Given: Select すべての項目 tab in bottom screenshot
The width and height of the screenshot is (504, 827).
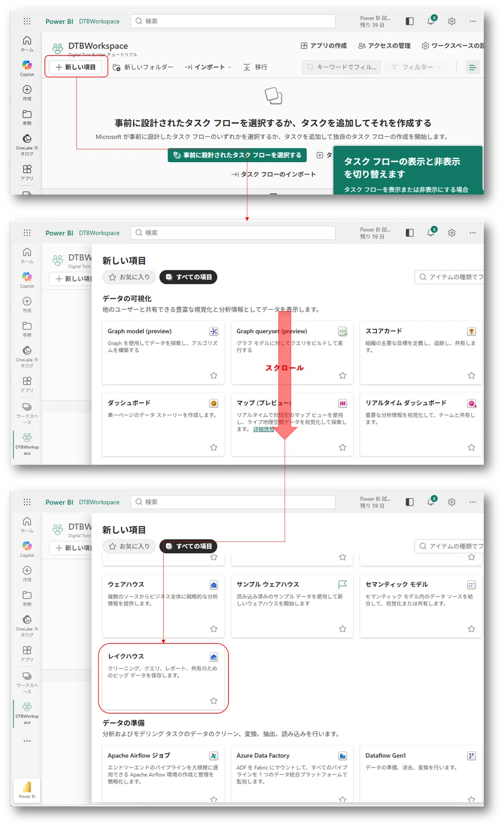Looking at the screenshot, I should (189, 546).
